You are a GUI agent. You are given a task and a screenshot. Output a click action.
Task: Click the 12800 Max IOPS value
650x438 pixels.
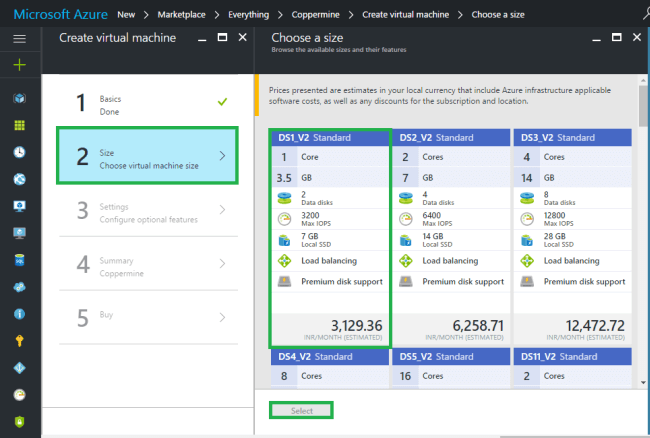pos(554,215)
